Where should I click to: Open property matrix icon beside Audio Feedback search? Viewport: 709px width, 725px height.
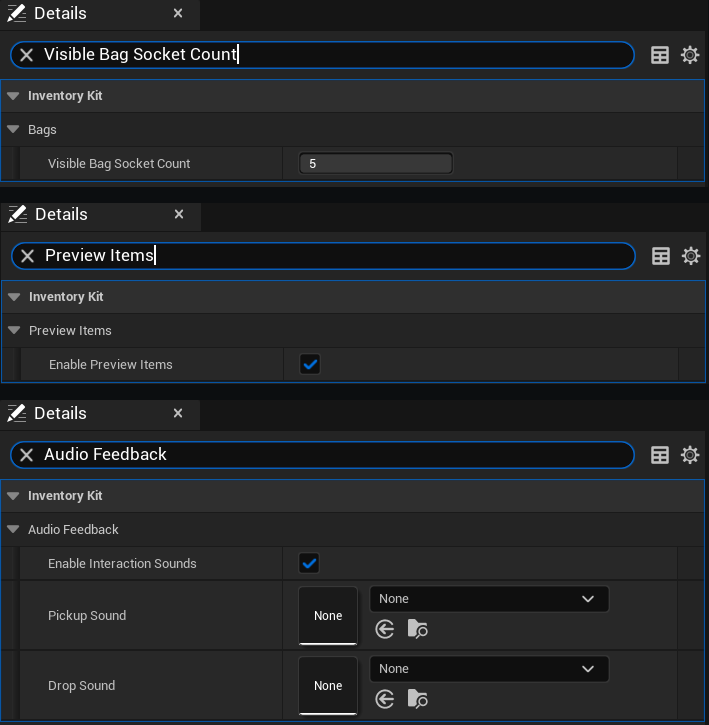point(660,455)
